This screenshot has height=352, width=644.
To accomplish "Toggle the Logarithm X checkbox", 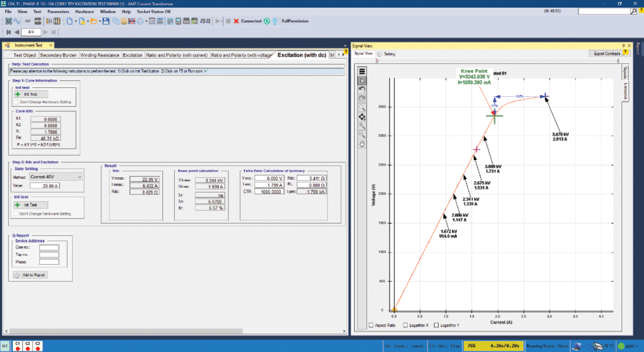I will (x=406, y=325).
